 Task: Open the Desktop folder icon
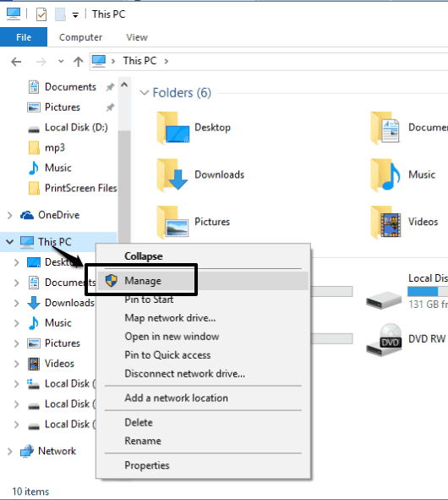pyautogui.click(x=172, y=128)
